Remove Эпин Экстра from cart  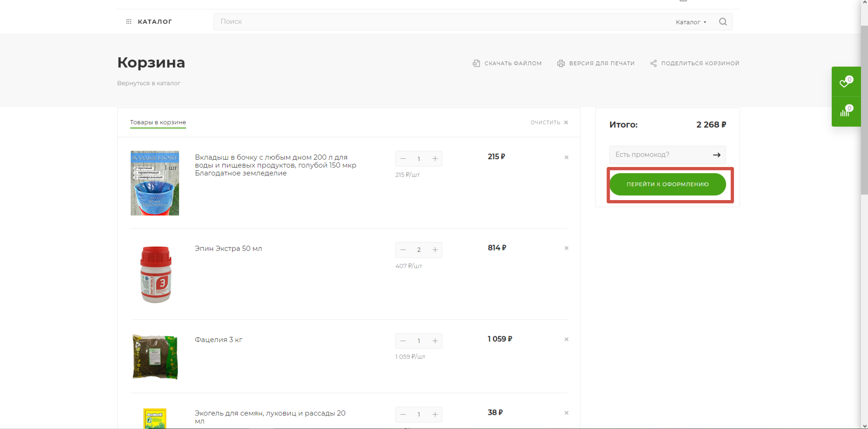[566, 248]
